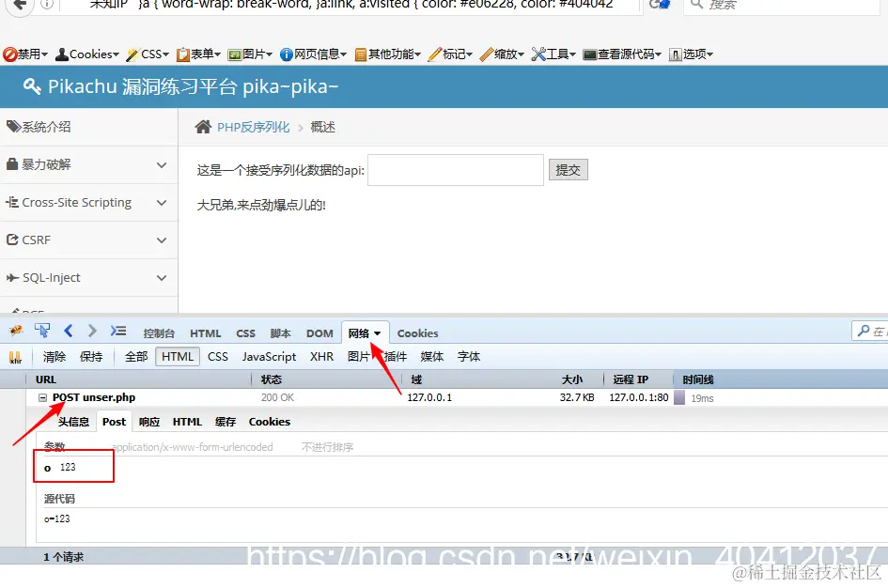Select the 媒体 media request filter
This screenshot has width=888, height=588.
coord(431,357)
